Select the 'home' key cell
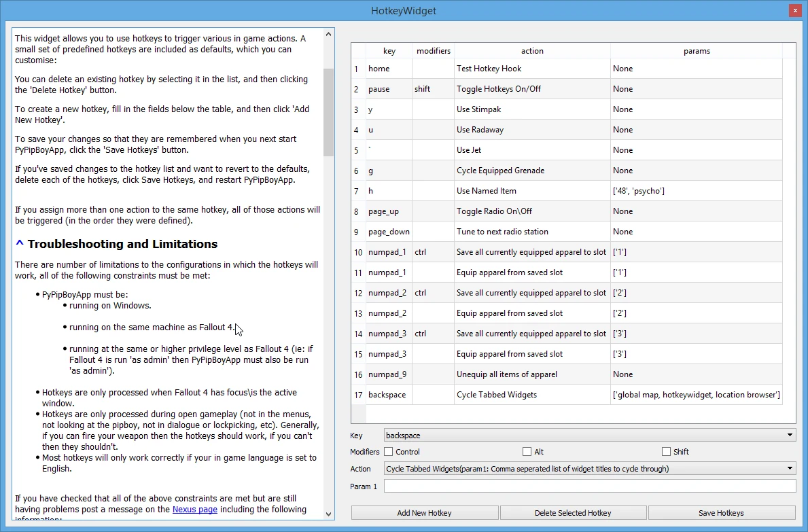 [x=389, y=69]
